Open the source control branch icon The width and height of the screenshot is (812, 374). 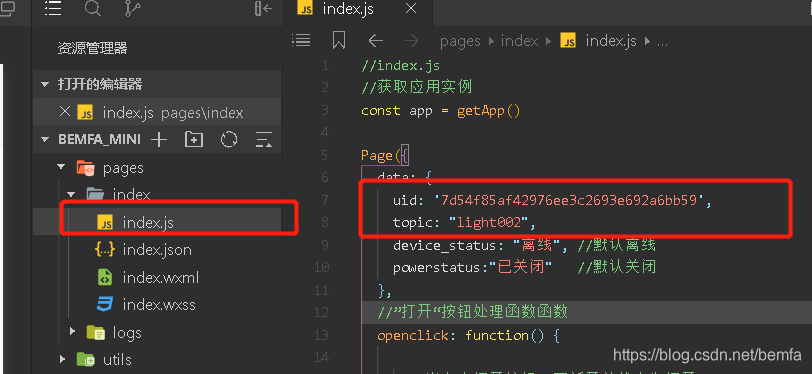133,8
